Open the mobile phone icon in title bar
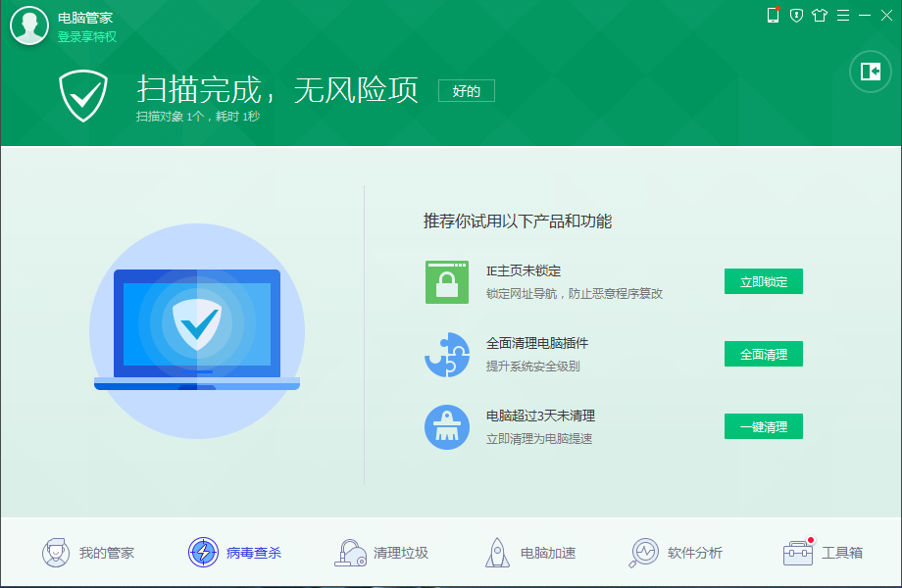 pos(773,16)
